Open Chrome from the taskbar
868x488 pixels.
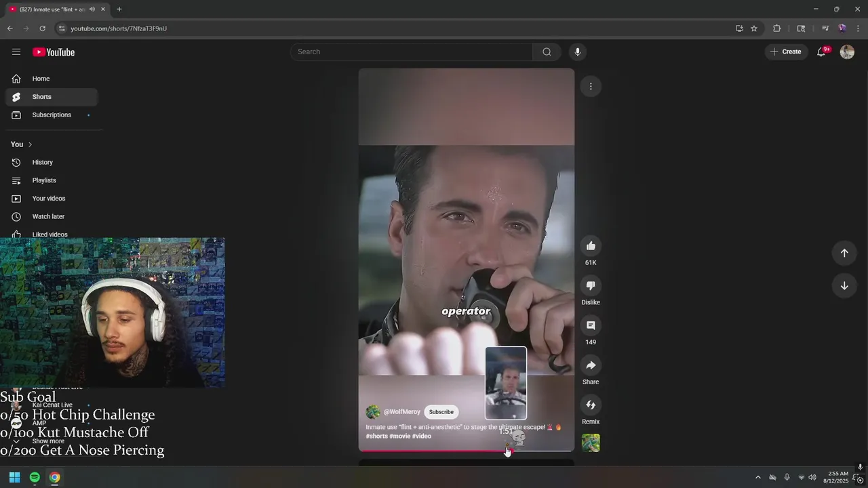point(55,477)
